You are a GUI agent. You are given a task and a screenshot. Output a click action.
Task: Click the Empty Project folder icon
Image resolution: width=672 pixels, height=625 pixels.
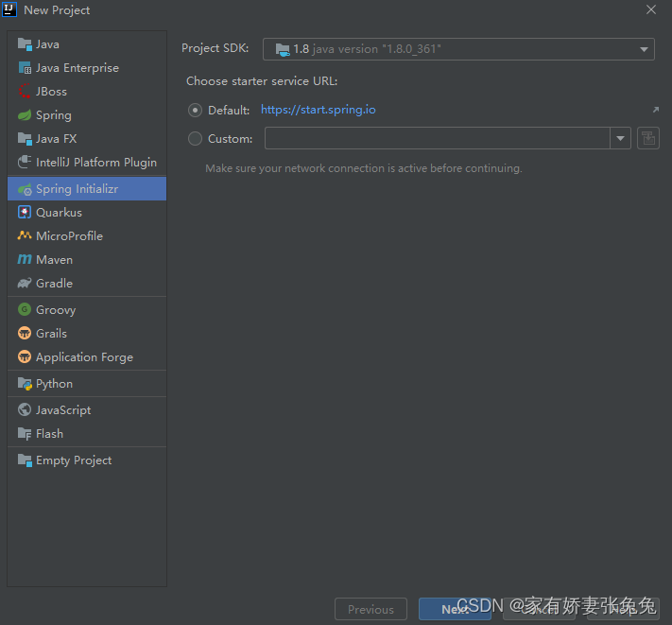click(x=25, y=460)
